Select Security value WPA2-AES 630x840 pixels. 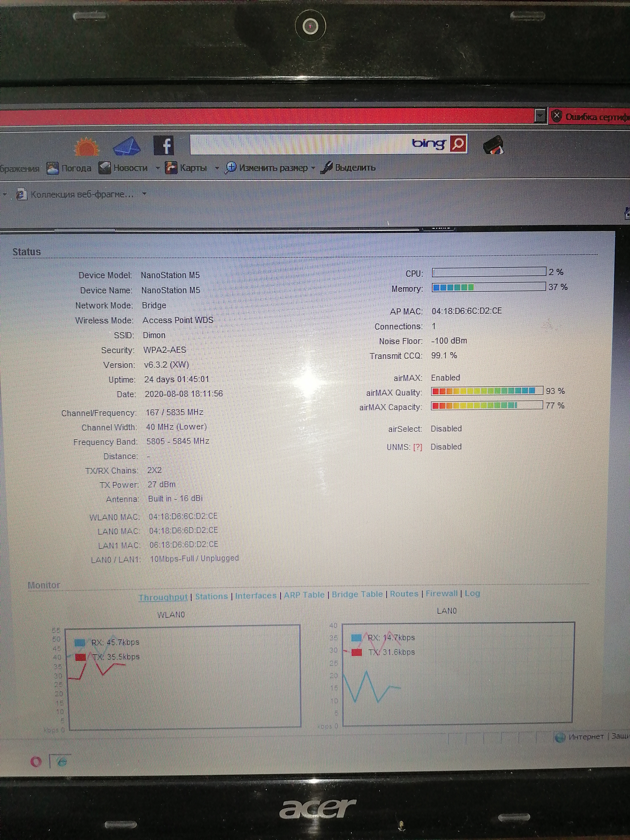pos(164,350)
